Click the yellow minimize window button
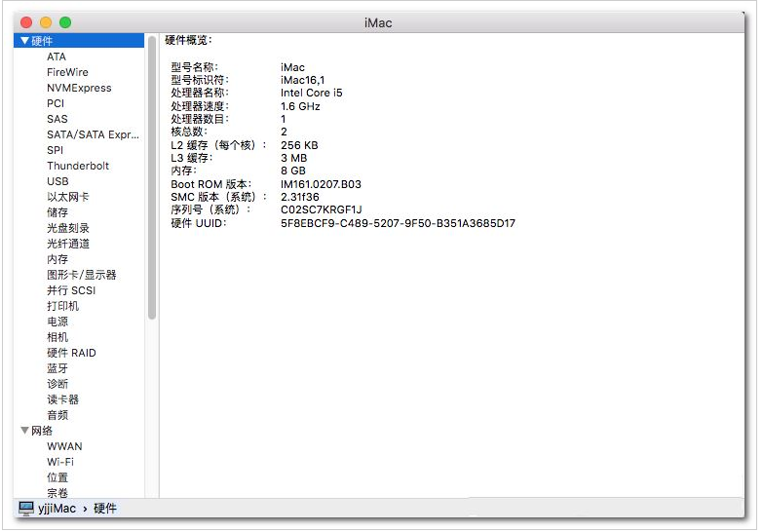Viewport: 763px width, 532px height. click(x=46, y=21)
